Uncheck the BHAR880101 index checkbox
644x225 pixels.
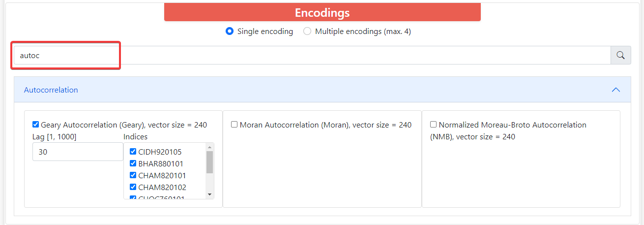133,163
